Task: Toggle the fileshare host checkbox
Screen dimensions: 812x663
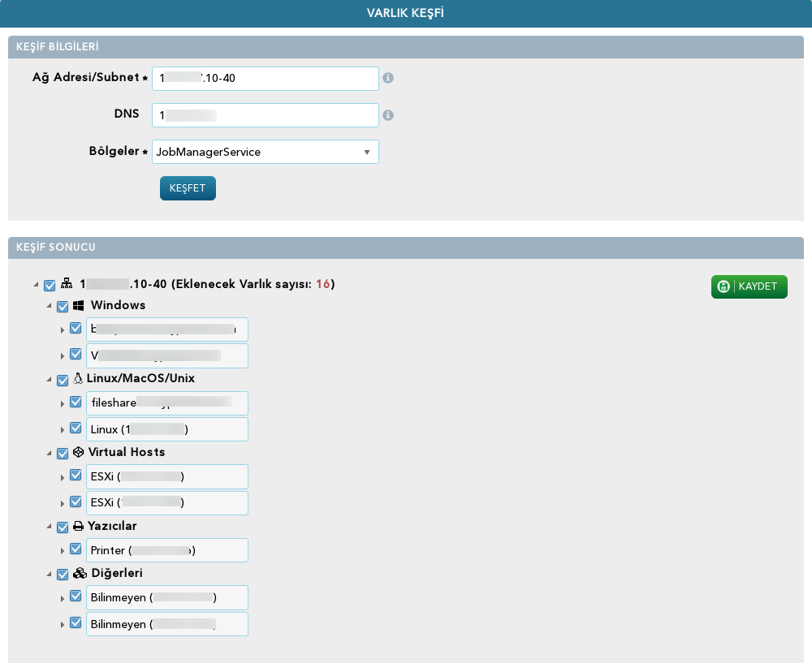Action: click(76, 402)
